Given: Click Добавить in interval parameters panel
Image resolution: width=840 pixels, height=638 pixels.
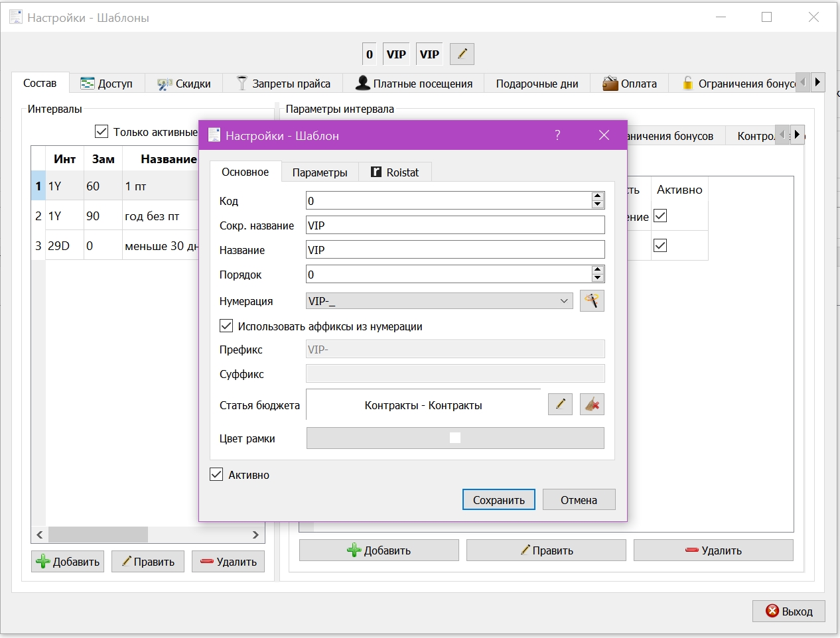Looking at the screenshot, I should click(379, 550).
